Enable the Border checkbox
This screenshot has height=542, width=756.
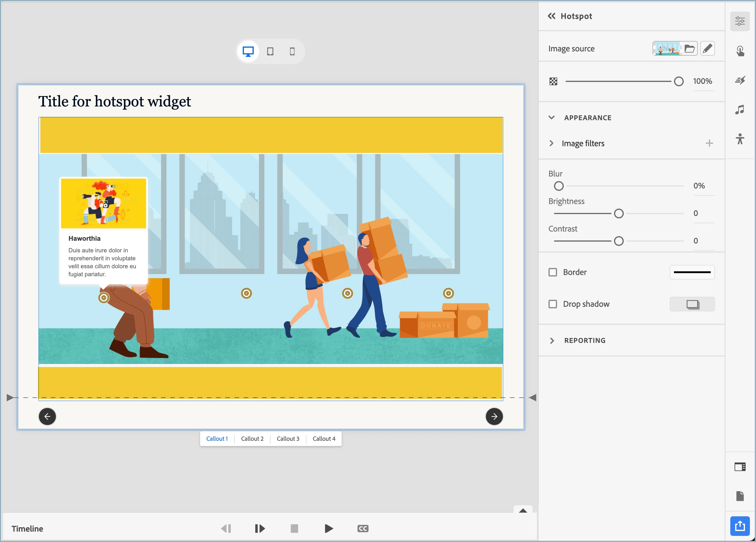553,272
